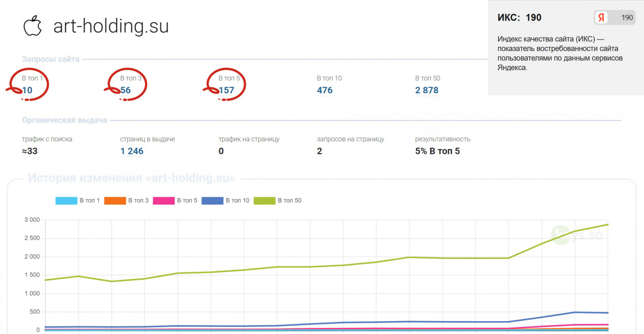
Task: Click the 'В топ 10' label above 476
Action: pyautogui.click(x=329, y=78)
